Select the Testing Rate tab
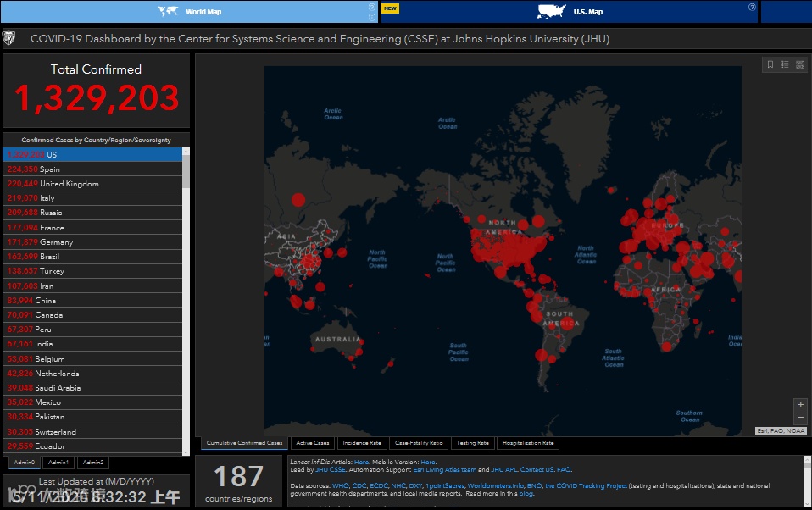 pyautogui.click(x=472, y=443)
